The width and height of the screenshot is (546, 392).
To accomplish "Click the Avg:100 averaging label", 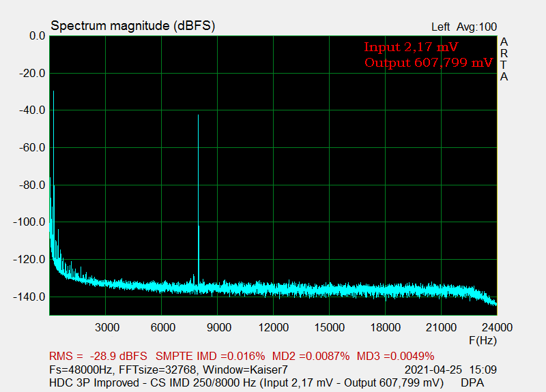I will [x=476, y=27].
